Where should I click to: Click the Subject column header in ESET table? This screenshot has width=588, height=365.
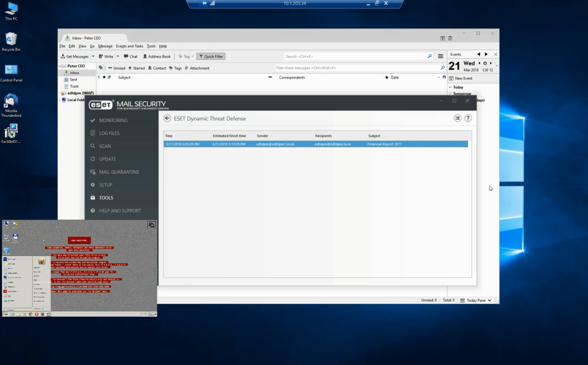click(x=374, y=136)
